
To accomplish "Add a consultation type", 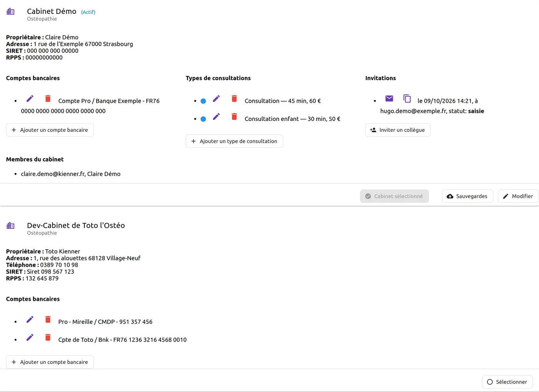I will tap(234, 141).
